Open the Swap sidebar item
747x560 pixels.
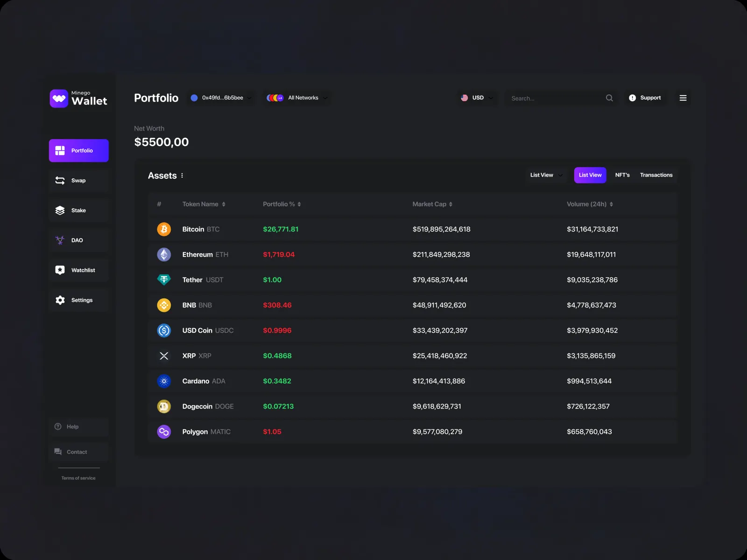pos(79,181)
